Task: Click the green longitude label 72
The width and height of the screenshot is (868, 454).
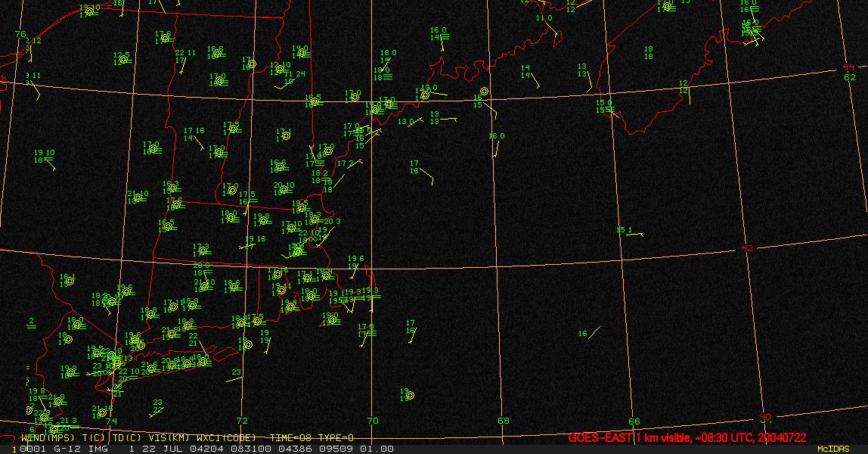Action: [242, 421]
